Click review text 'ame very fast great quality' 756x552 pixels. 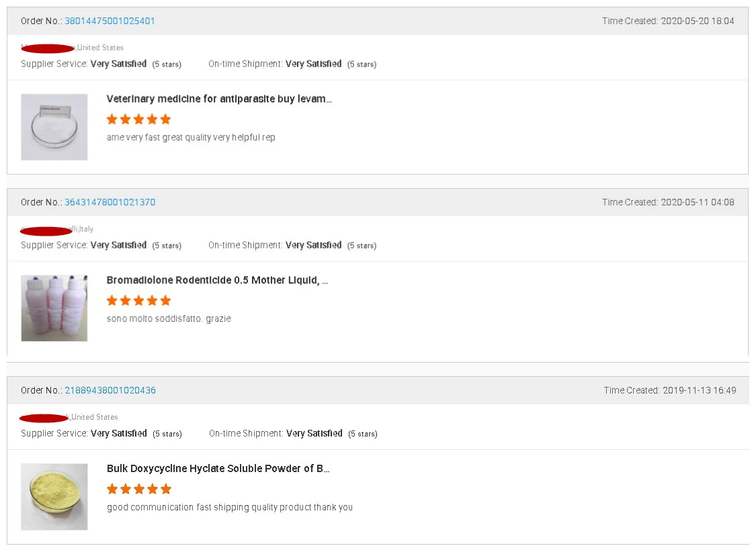click(191, 137)
